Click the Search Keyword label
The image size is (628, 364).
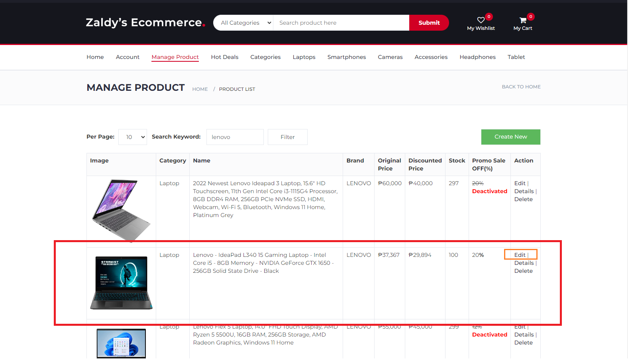point(176,137)
